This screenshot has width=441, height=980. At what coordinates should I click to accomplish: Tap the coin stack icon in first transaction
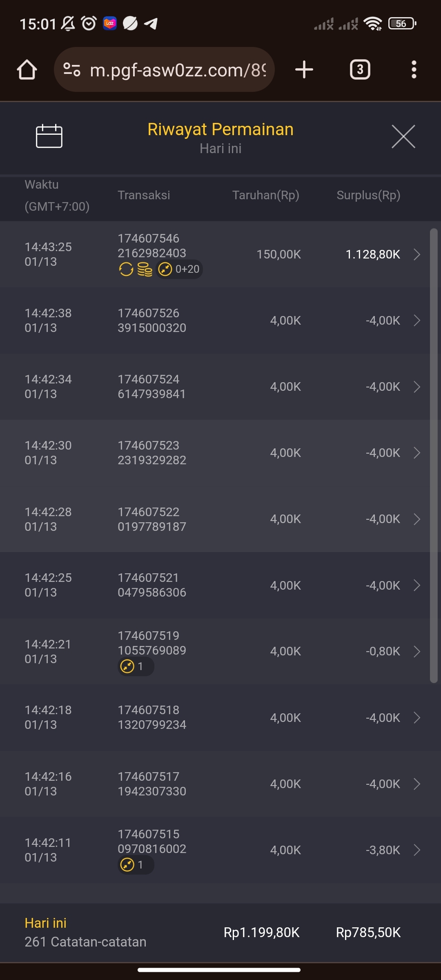pos(145,269)
